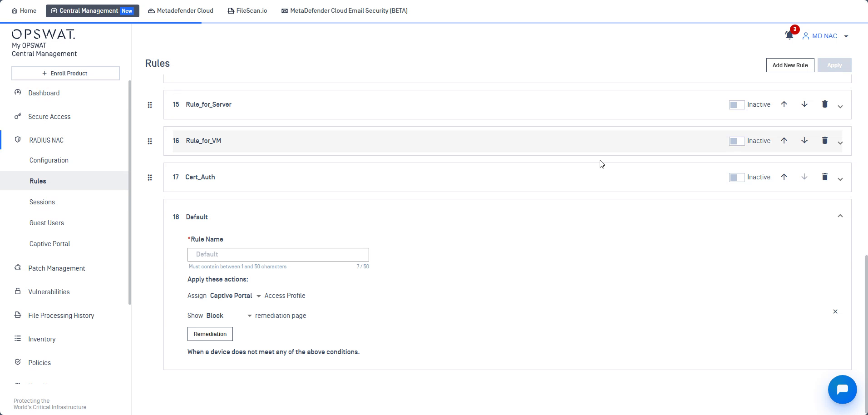The height and width of the screenshot is (415, 868).
Task: Open the chat support bubble
Action: point(842,390)
